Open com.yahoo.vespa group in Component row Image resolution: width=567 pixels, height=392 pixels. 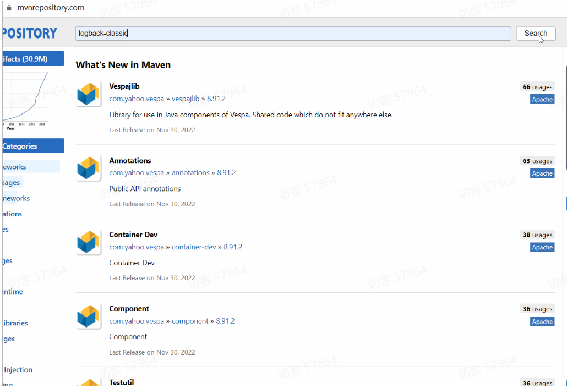(137, 321)
